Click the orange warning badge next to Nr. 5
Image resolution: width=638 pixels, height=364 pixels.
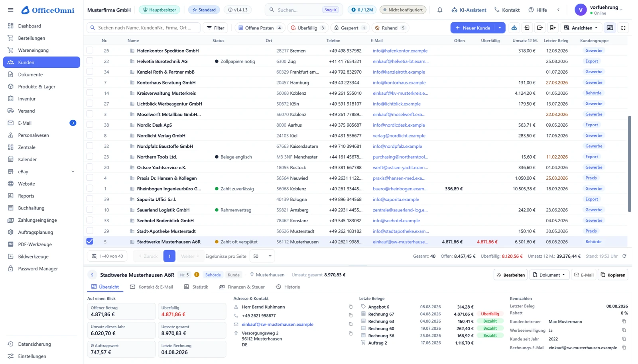tap(197, 275)
